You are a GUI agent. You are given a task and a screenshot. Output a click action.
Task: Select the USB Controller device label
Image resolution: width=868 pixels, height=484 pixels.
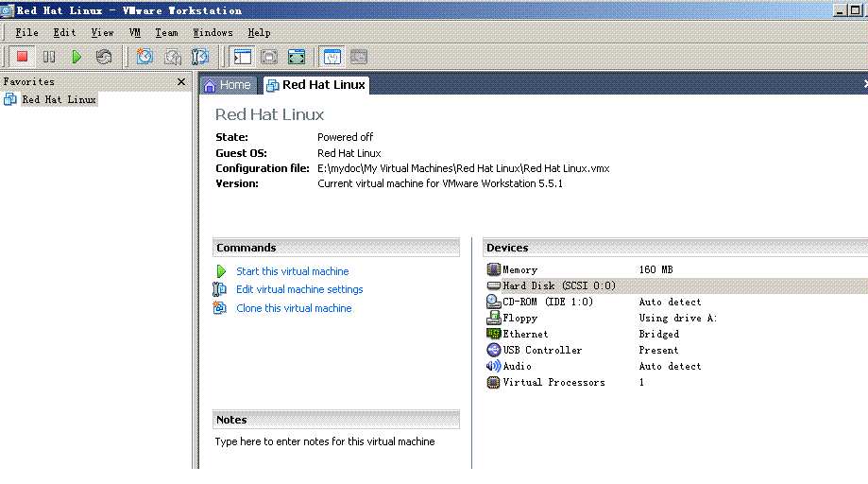pyautogui.click(x=542, y=350)
